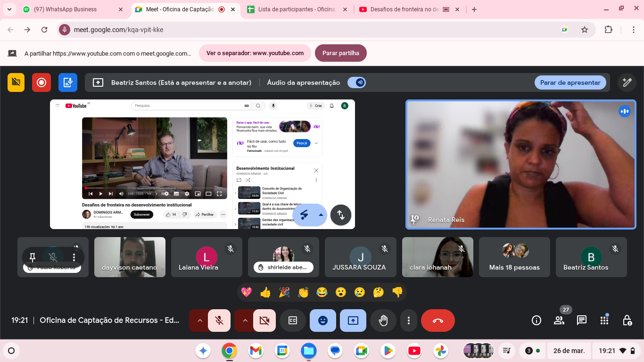Click the meeting details info icon
The height and width of the screenshot is (362, 644).
537,321
